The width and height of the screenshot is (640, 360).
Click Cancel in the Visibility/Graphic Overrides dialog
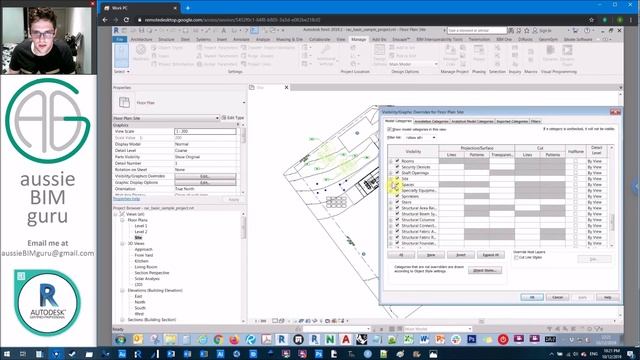coord(557,297)
